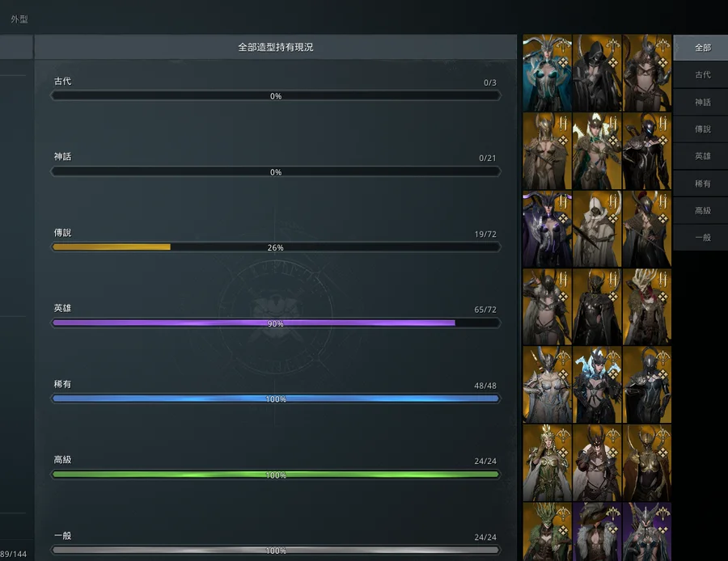
Task: Select the teal-caped horned helmet costume thumbnail
Action: click(547, 74)
